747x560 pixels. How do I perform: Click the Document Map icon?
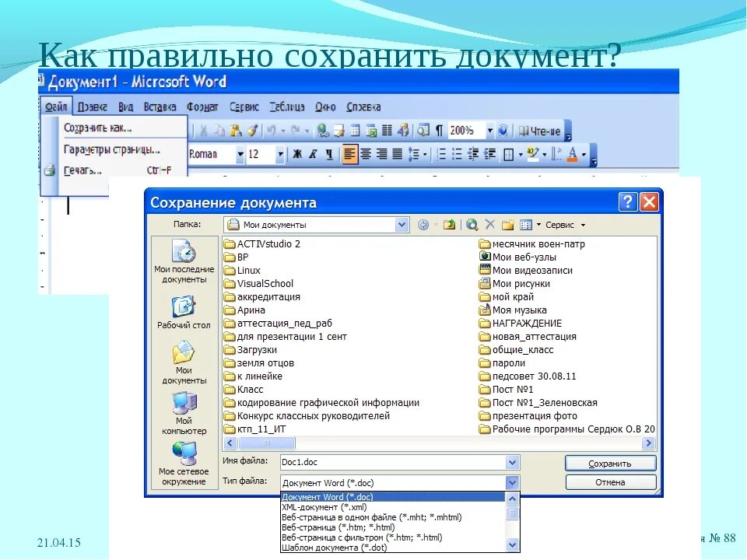[x=423, y=131]
